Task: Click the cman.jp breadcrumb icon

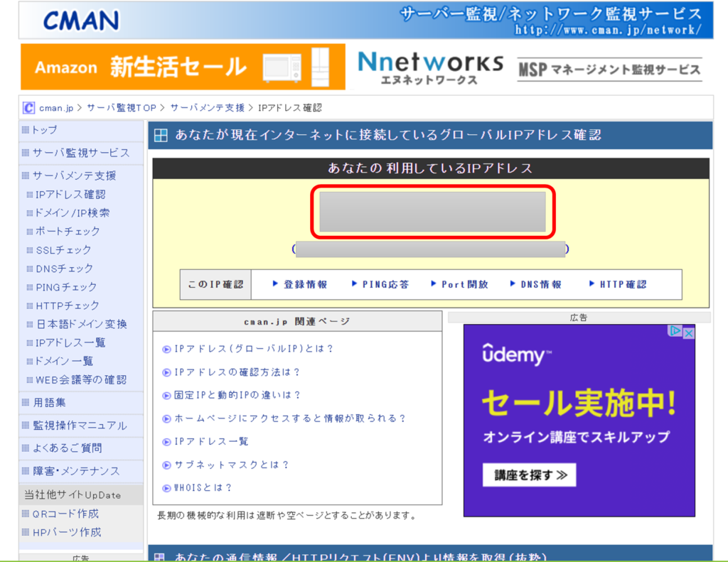Action: click(x=28, y=108)
